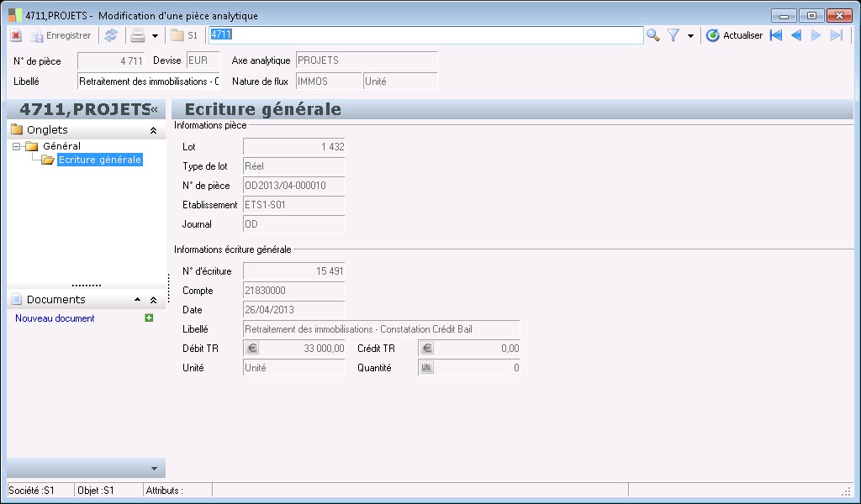This screenshot has height=504, width=861.
Task: Open the bottom left panel dropdown arrow
Action: click(x=155, y=469)
